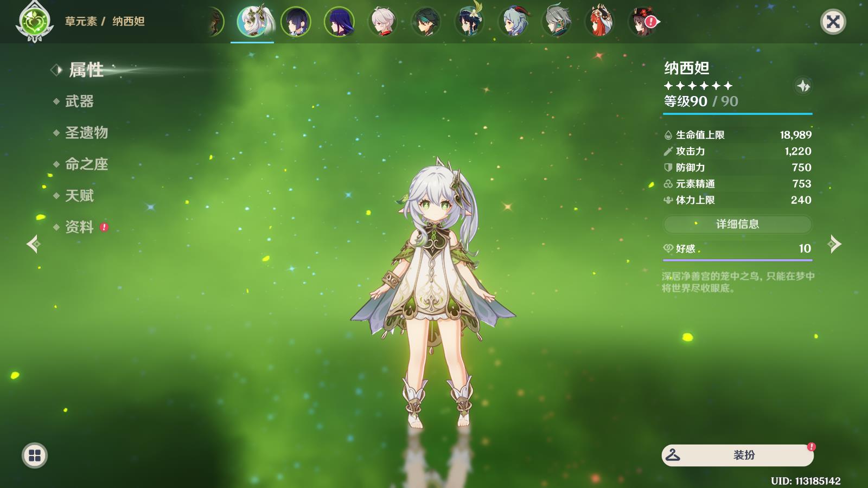This screenshot has width=868, height=488.
Task: Click the 装扮 outfit button
Action: (737, 455)
